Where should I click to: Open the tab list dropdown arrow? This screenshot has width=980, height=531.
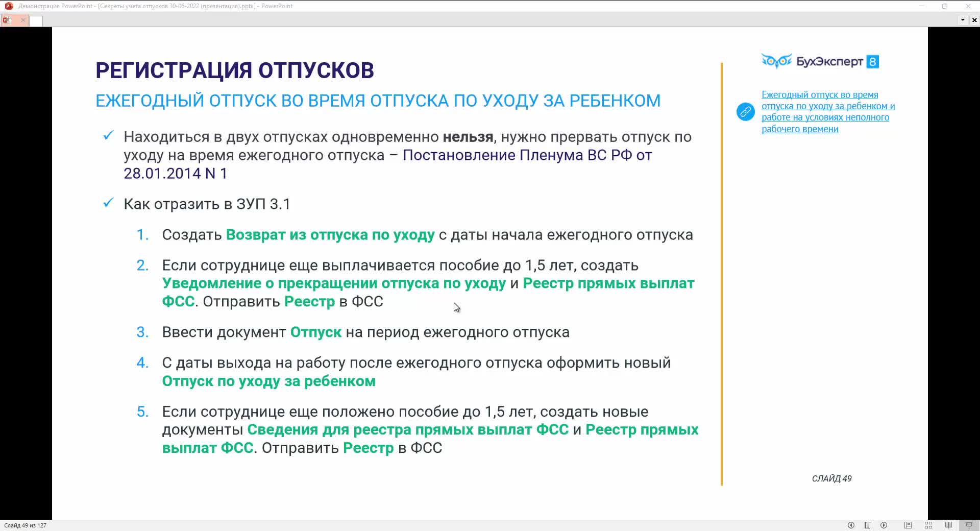point(963,20)
